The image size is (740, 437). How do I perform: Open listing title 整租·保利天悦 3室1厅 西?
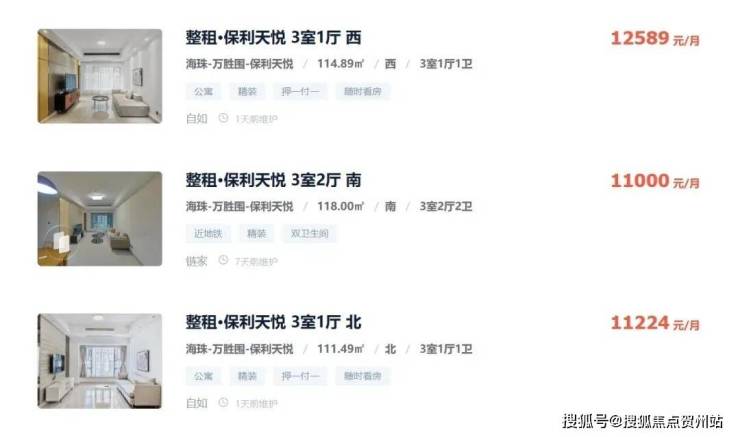click(273, 38)
